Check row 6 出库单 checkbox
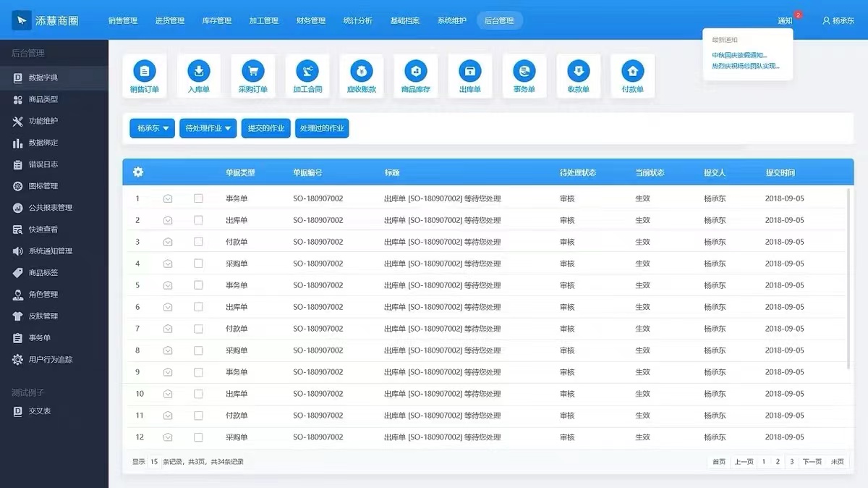The image size is (868, 488). click(198, 306)
